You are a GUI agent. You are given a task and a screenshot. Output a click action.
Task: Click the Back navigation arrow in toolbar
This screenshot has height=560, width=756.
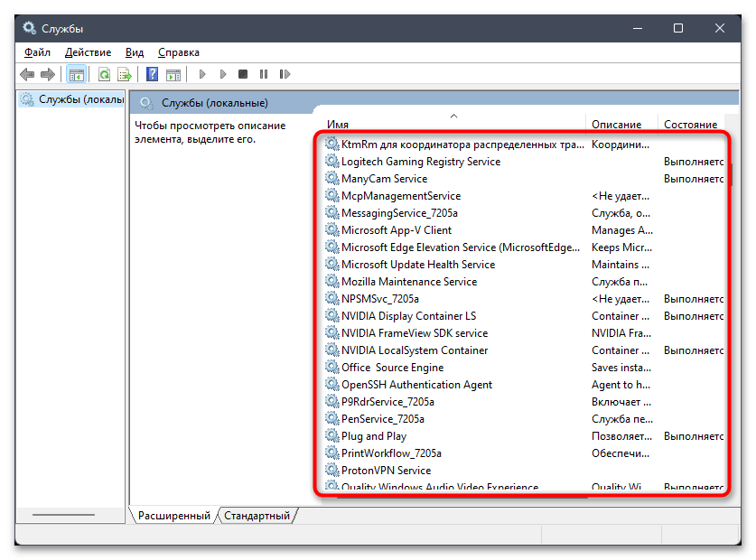coord(27,74)
